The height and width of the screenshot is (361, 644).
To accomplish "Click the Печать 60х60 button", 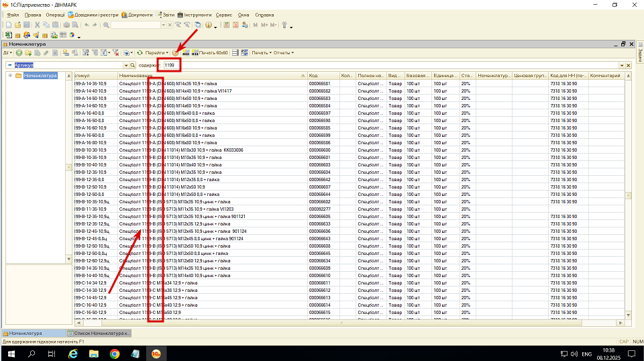I will pyautogui.click(x=209, y=53).
